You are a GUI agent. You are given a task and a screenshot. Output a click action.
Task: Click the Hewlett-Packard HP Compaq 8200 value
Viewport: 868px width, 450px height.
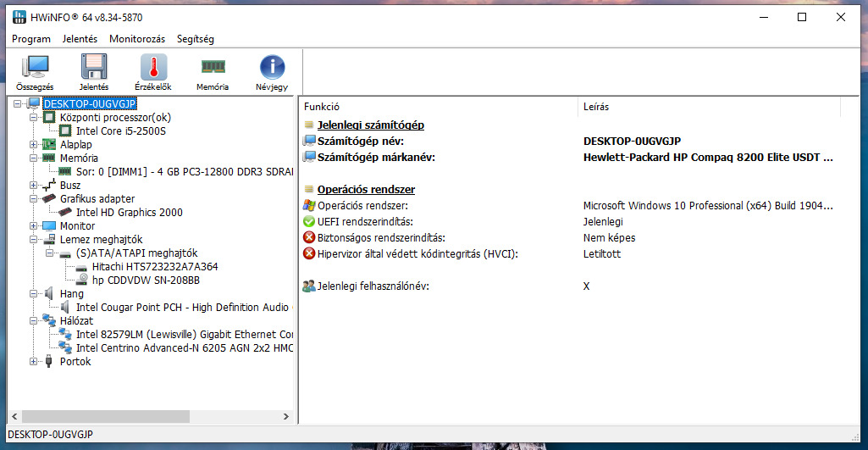(x=708, y=158)
